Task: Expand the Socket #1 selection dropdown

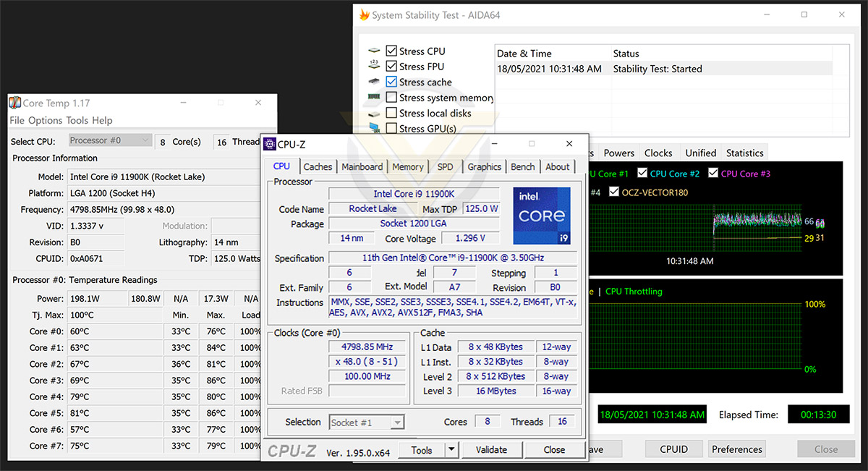Action: point(367,423)
